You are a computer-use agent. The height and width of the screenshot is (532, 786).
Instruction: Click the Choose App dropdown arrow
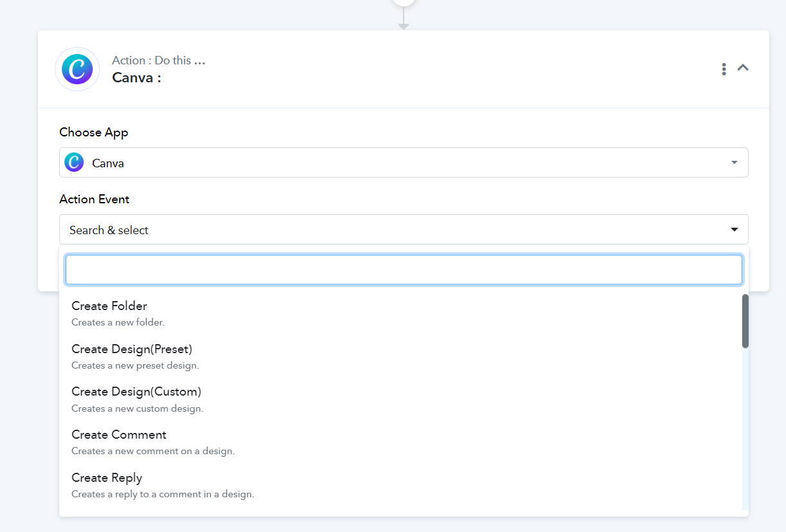coord(735,163)
